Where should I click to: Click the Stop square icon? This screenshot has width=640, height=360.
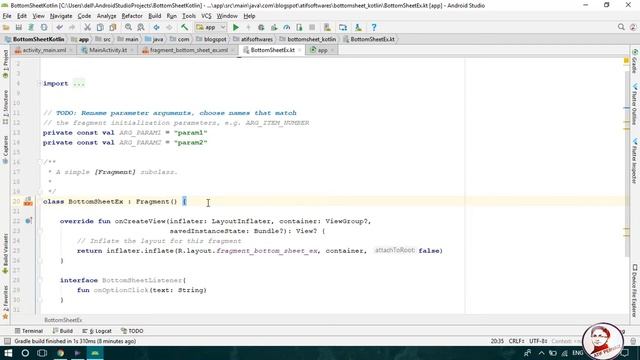point(312,27)
